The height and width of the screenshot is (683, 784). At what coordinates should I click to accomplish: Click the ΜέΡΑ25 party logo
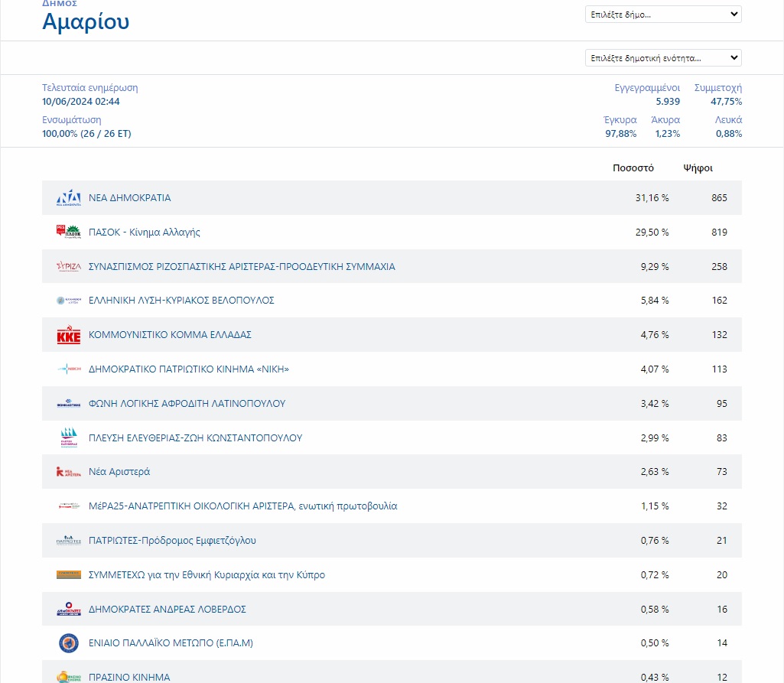[x=69, y=506]
